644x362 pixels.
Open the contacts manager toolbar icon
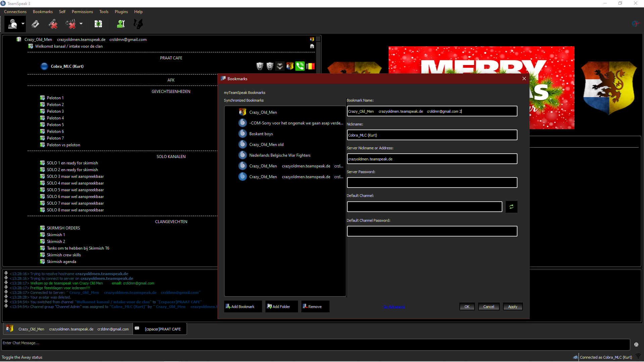[121, 24]
